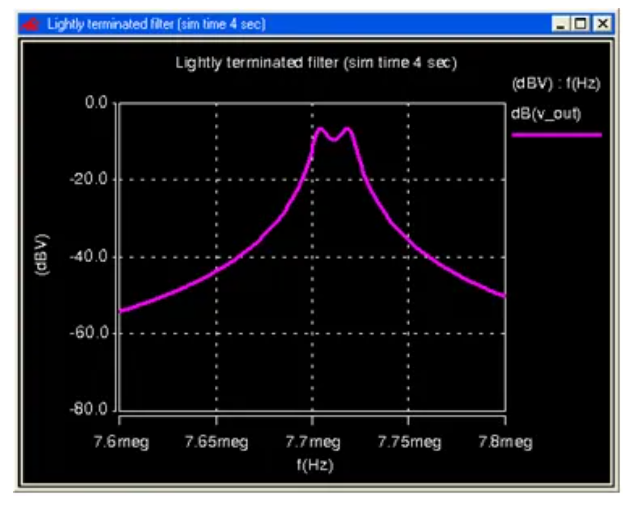Click the window title bar text

click(156, 23)
